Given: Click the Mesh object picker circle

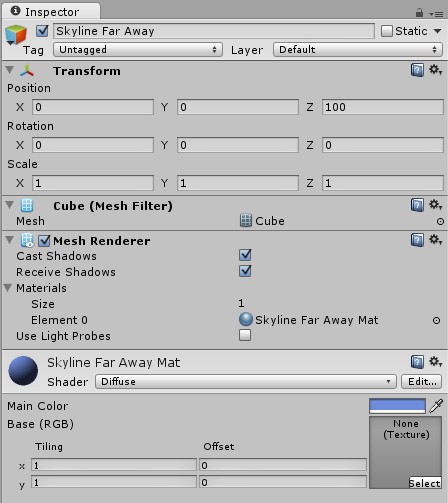Looking at the screenshot, I should [440, 221].
